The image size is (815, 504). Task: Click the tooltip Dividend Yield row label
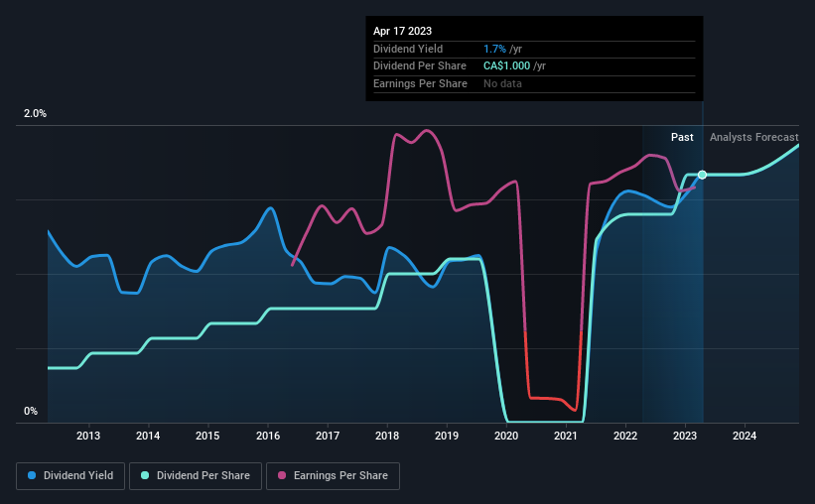[408, 49]
